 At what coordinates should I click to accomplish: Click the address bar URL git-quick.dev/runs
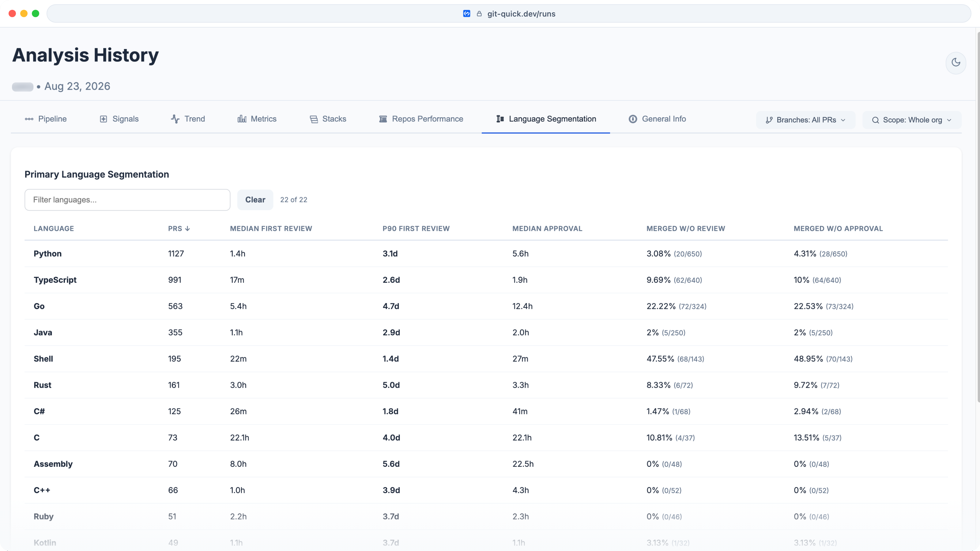point(521,14)
